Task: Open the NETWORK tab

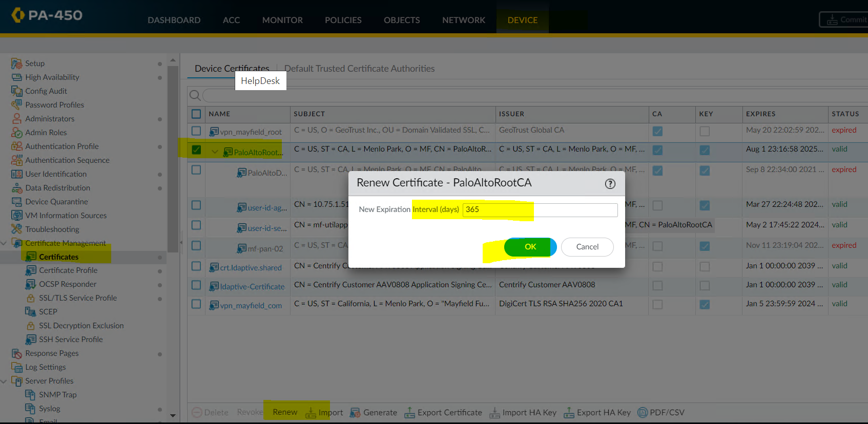Action: [464, 20]
